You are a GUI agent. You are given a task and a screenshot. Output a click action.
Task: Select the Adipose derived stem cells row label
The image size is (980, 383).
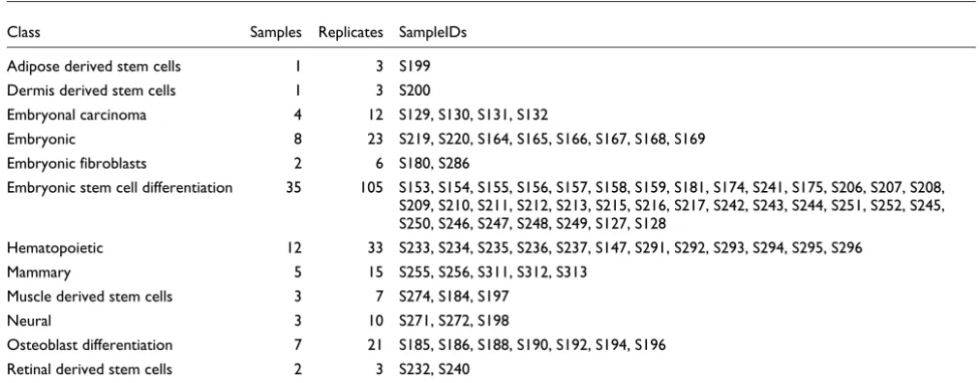pyautogui.click(x=94, y=66)
